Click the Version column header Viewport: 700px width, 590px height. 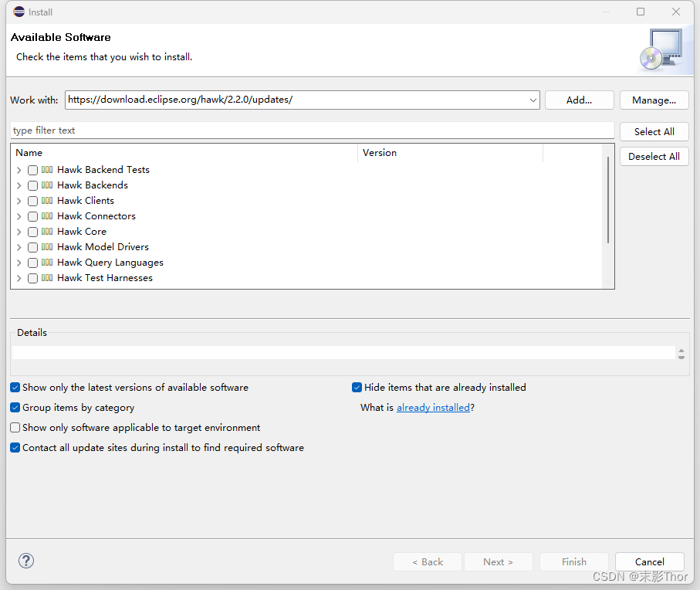pos(451,153)
